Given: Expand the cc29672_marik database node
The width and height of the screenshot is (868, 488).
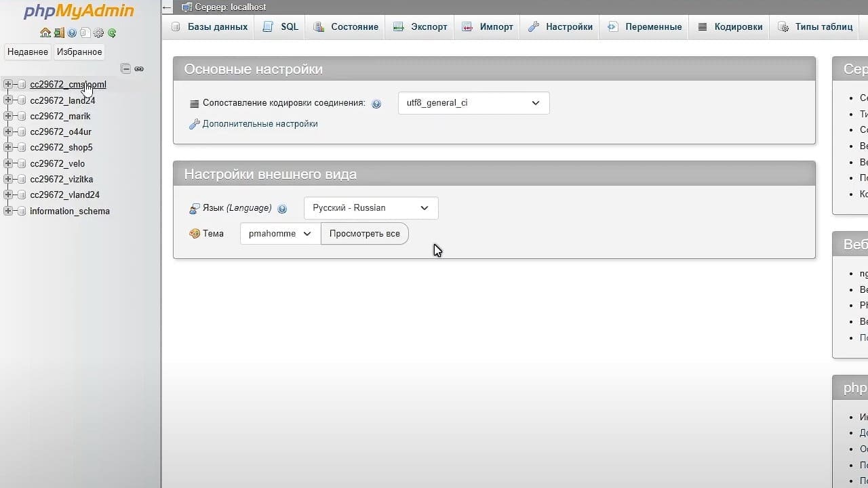Looking at the screenshot, I should coord(8,116).
